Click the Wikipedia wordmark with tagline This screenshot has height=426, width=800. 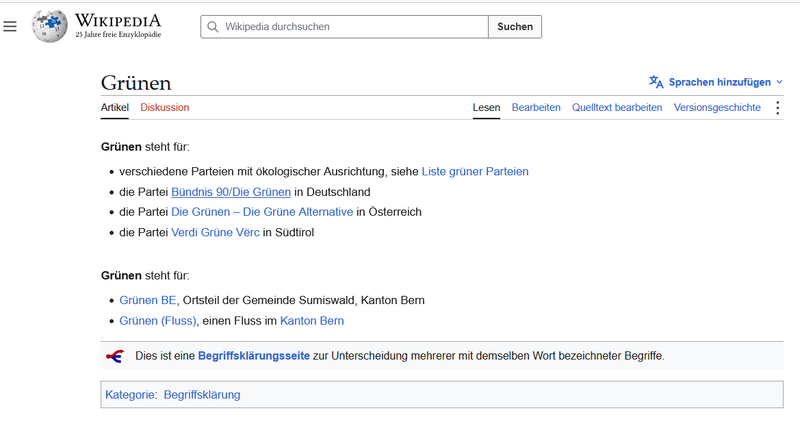[118, 26]
